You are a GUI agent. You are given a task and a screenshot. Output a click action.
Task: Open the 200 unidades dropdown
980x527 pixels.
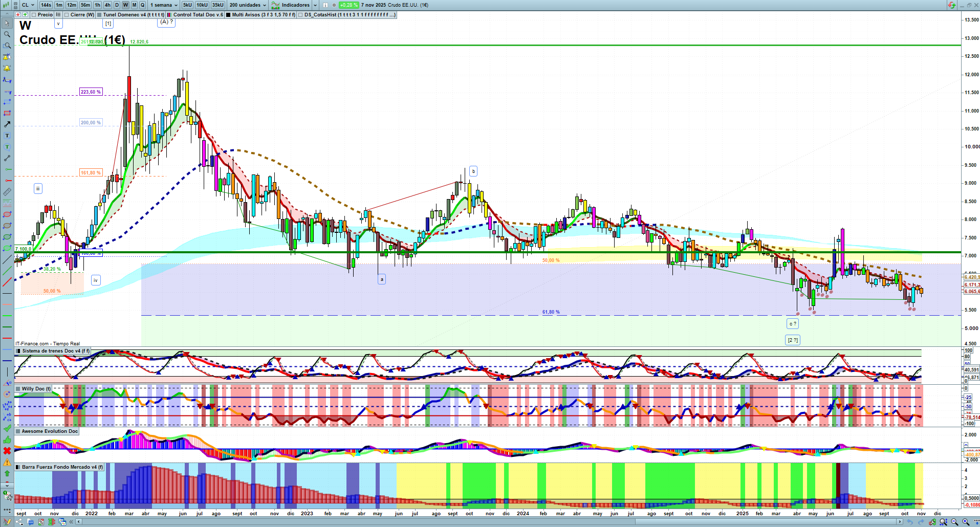point(248,5)
